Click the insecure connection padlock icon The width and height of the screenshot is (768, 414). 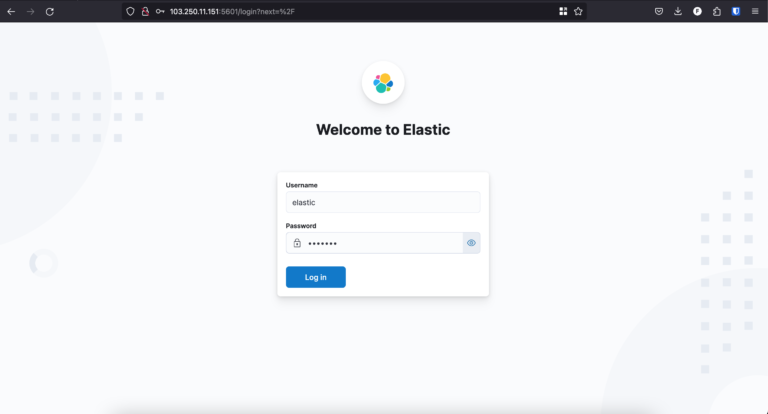click(145, 11)
